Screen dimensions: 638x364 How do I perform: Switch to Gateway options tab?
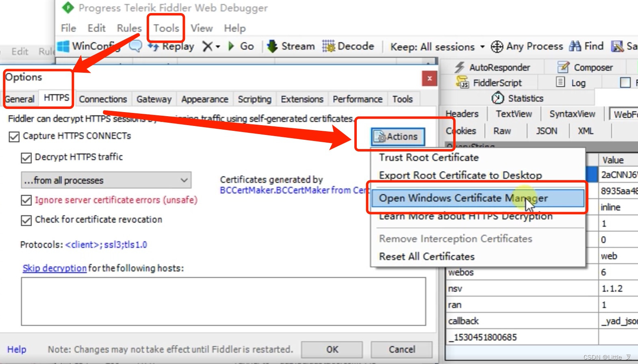point(154,99)
